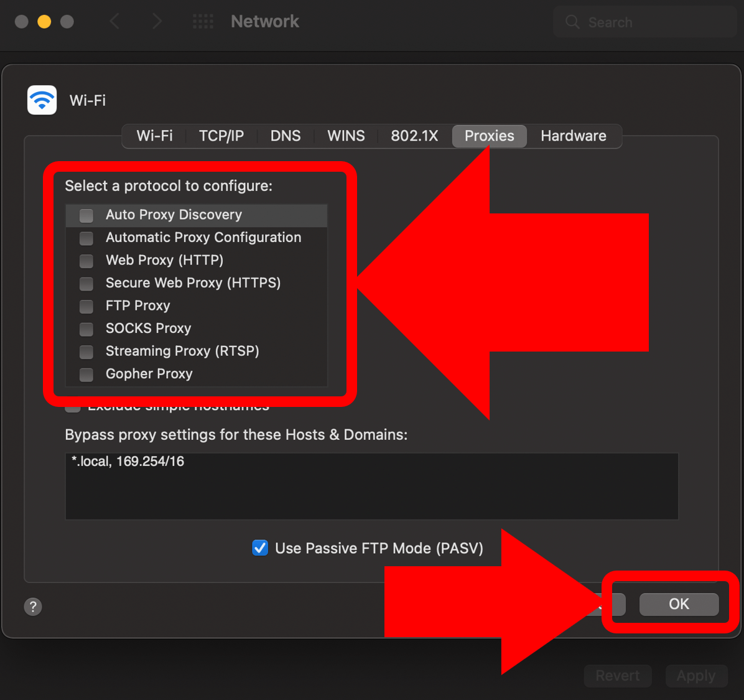744x700 pixels.
Task: Select the Hardware tab
Action: click(x=573, y=136)
